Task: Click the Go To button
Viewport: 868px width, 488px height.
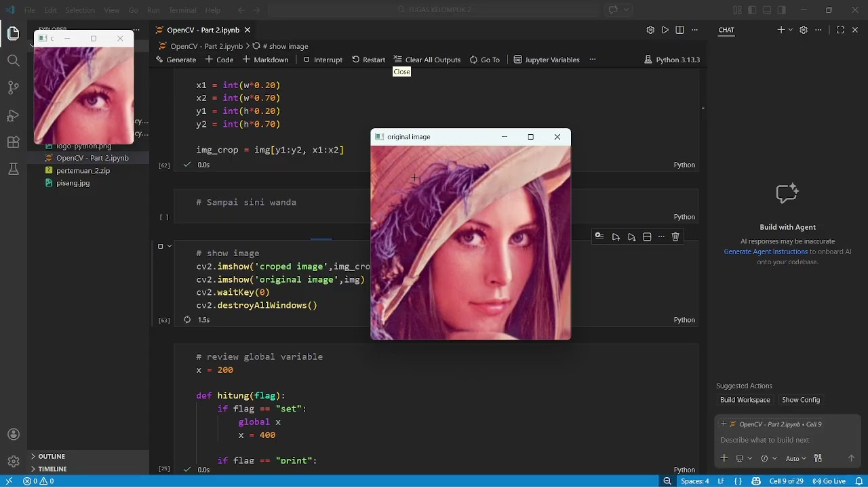Action: coord(485,60)
